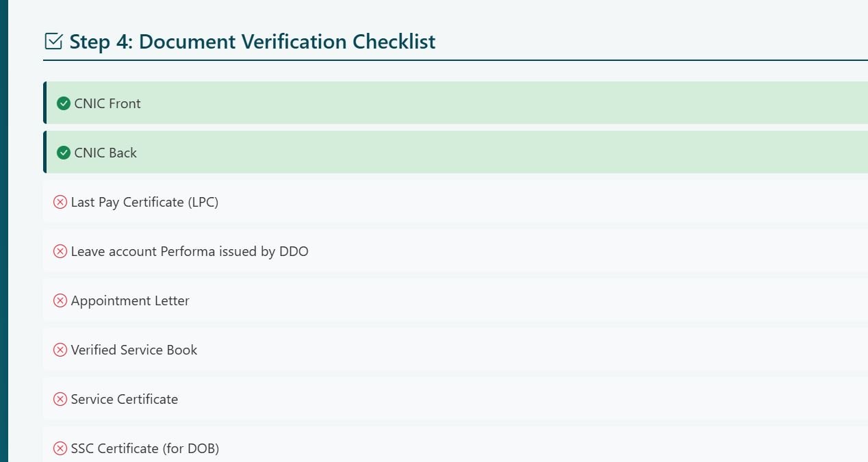Pick the Service Certificate checklist entry
Image resolution: width=868 pixels, height=462 pixels.
tap(125, 399)
